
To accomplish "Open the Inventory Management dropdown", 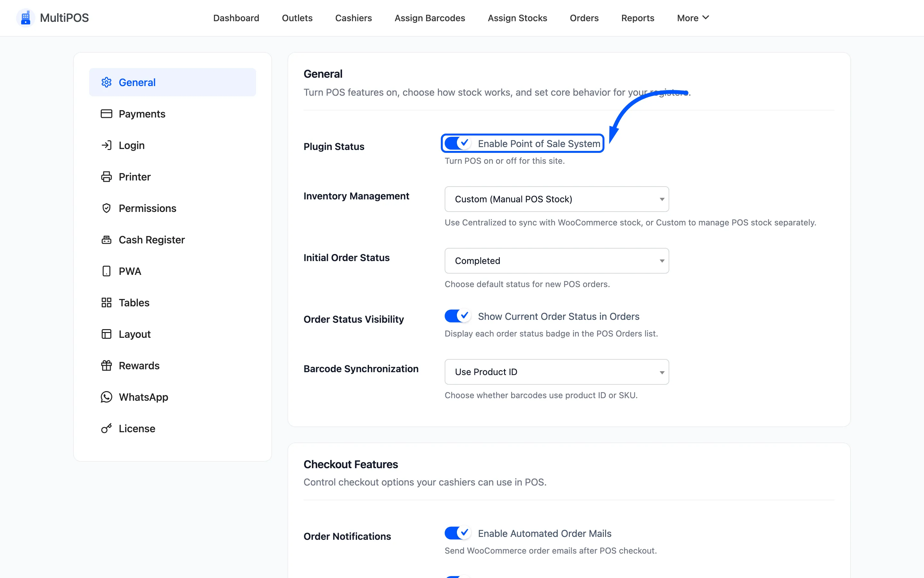I will tap(557, 199).
